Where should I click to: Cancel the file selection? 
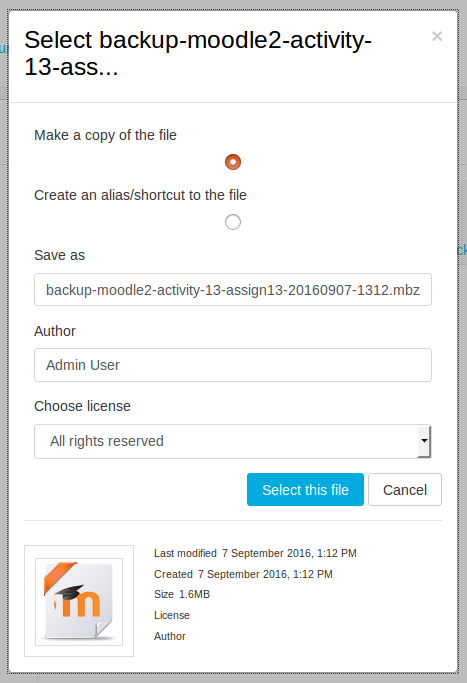(x=405, y=490)
